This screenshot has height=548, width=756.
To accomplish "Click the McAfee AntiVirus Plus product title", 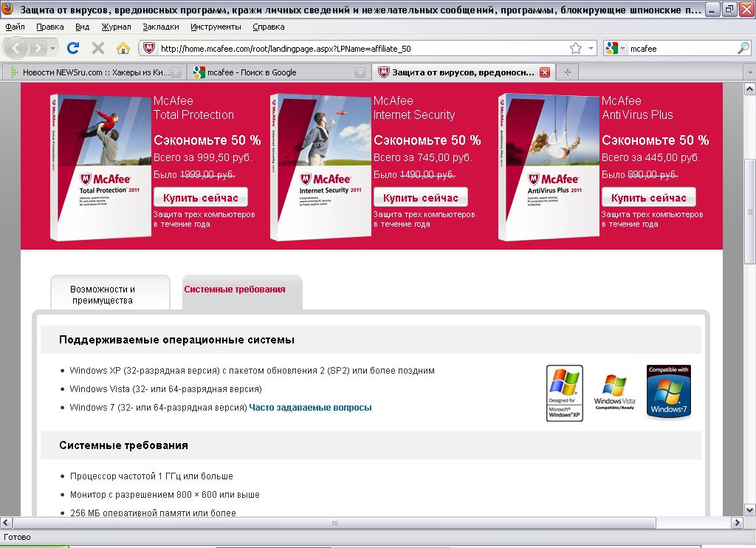I will click(x=637, y=108).
